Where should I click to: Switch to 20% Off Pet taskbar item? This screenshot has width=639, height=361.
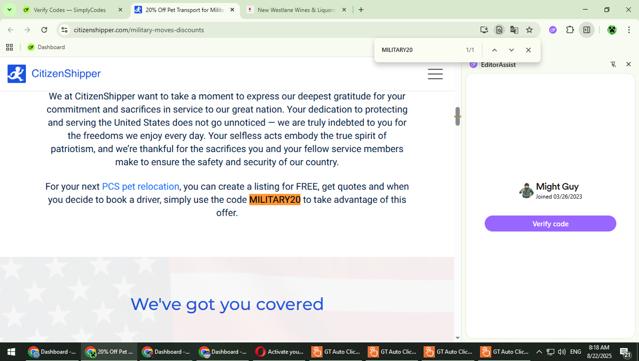point(109,352)
